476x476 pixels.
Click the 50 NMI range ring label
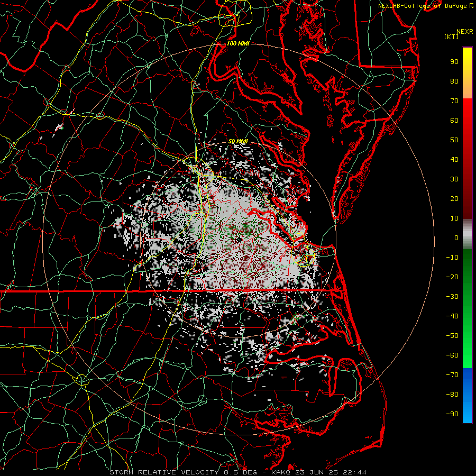tap(238, 141)
